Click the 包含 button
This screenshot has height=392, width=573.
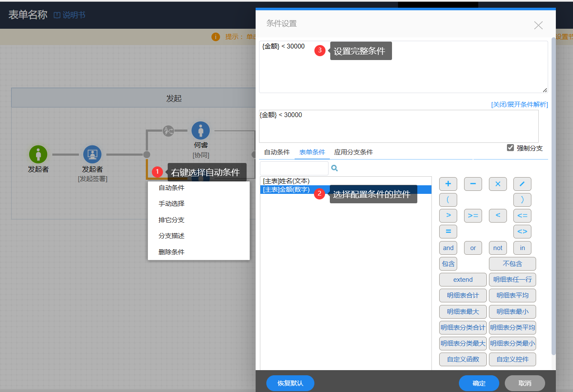point(448,264)
